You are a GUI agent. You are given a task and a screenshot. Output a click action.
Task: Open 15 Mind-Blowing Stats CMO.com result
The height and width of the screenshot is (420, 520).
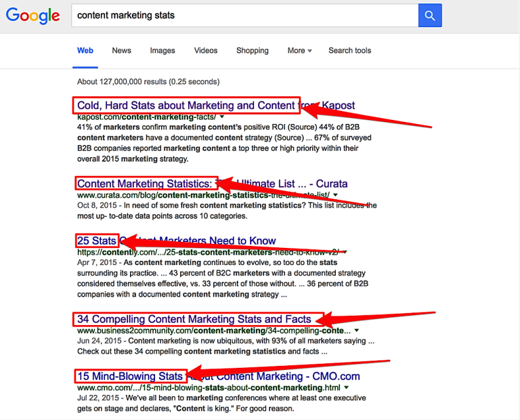219,376
